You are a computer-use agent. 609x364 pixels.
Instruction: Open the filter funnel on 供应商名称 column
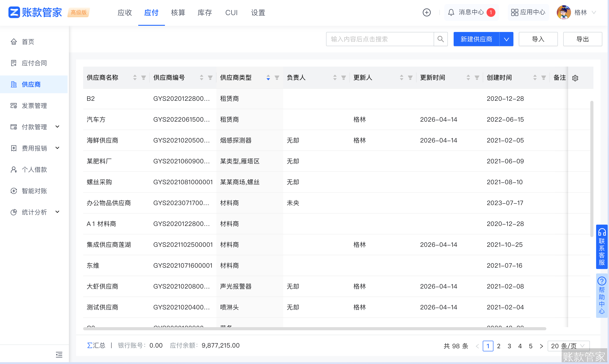[144, 77]
